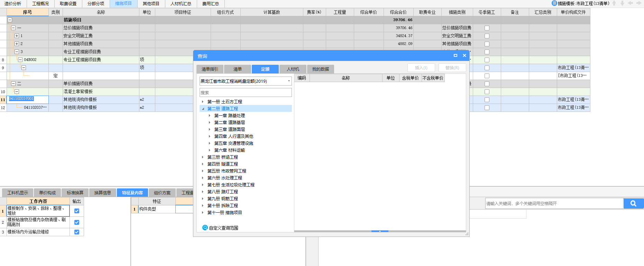The image size is (644, 266).
Task: Open 工料机显示 bottom tab
Action: (18, 193)
